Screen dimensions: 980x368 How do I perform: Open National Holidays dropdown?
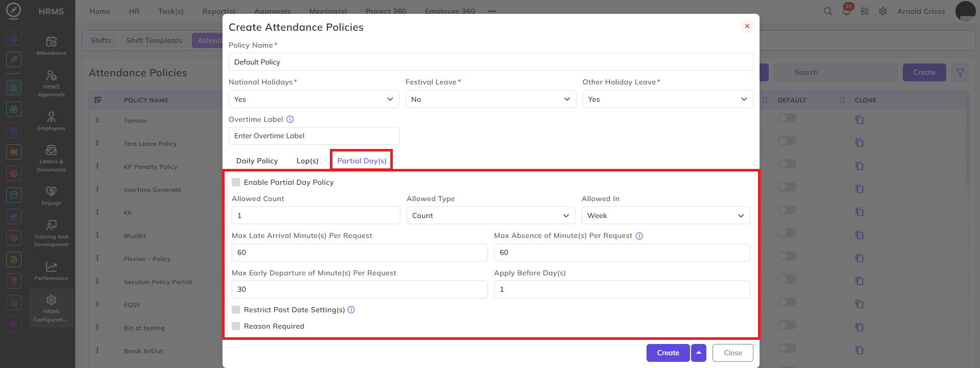point(314,99)
